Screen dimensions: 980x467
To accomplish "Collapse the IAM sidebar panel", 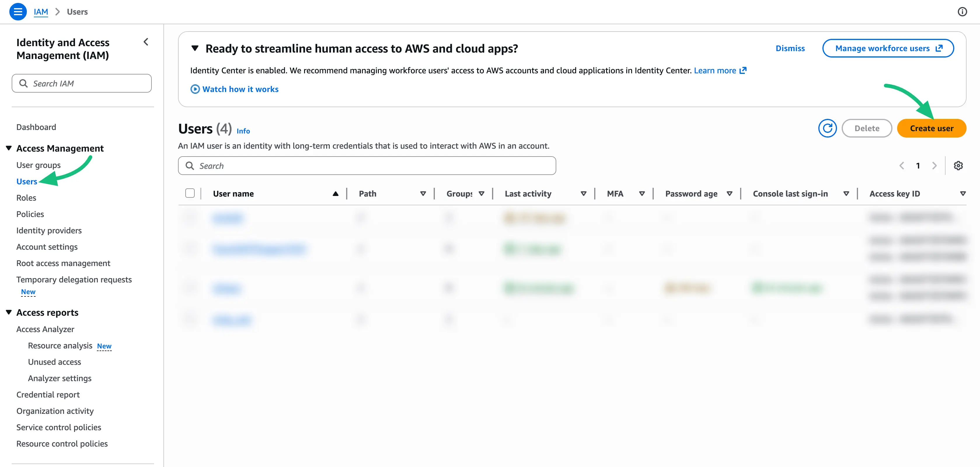I will coord(146,42).
